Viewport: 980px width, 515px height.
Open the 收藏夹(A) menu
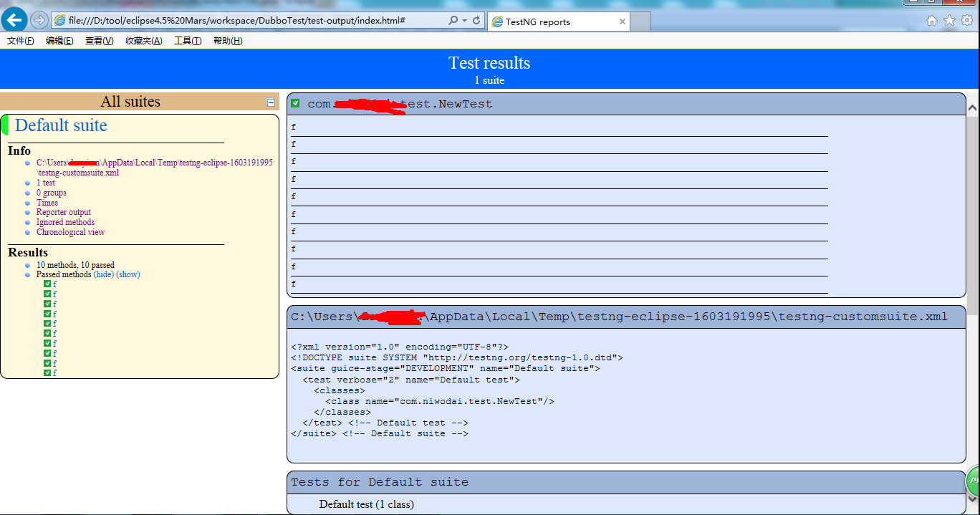[144, 41]
